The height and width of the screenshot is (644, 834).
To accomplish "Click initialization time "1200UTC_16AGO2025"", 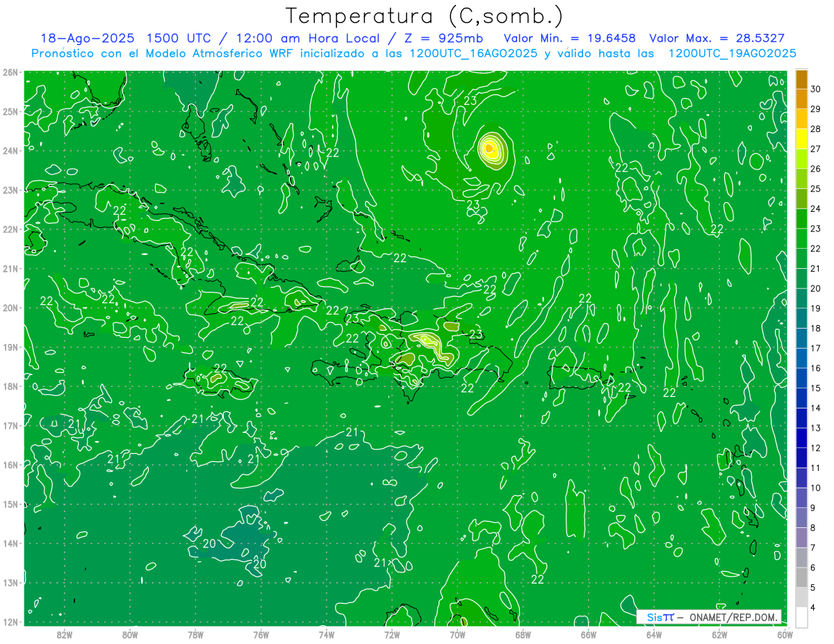I will point(473,53).
